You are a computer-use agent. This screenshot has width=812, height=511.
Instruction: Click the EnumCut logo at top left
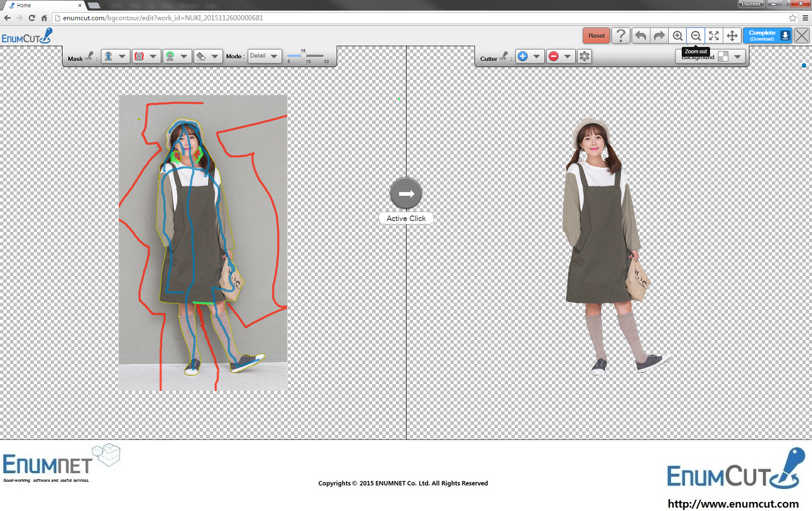pyautogui.click(x=27, y=36)
